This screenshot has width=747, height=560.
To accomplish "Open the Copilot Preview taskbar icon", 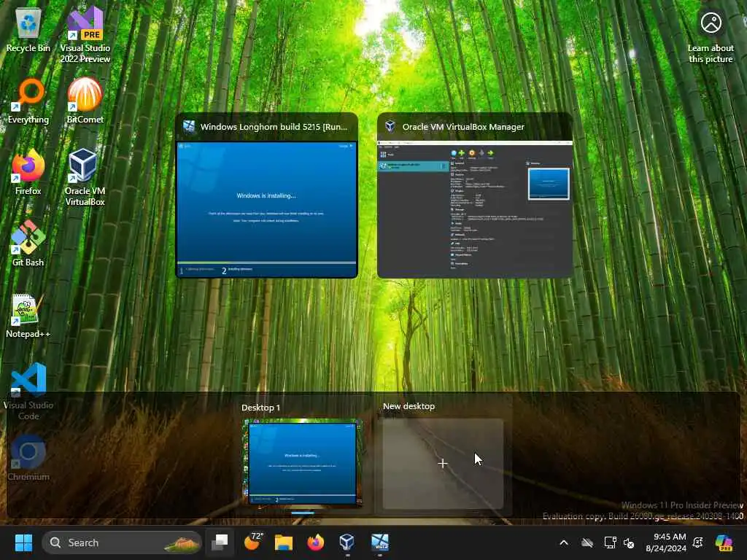I will [x=724, y=542].
